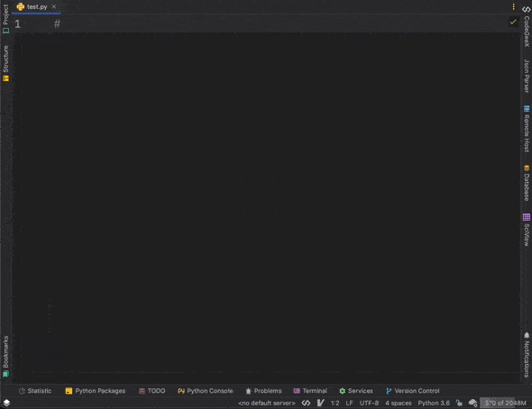The image size is (532, 409).
Task: Open the UTF-8 encoding selector
Action: 369,403
